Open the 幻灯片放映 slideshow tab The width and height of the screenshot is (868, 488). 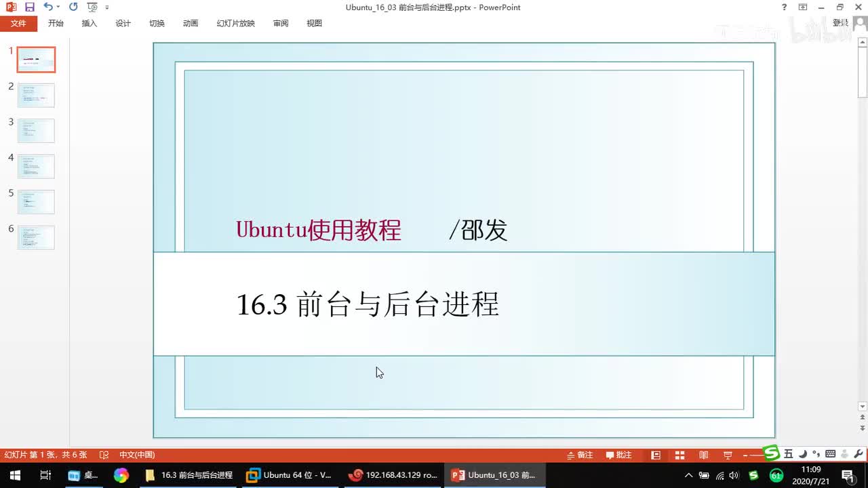(x=236, y=23)
